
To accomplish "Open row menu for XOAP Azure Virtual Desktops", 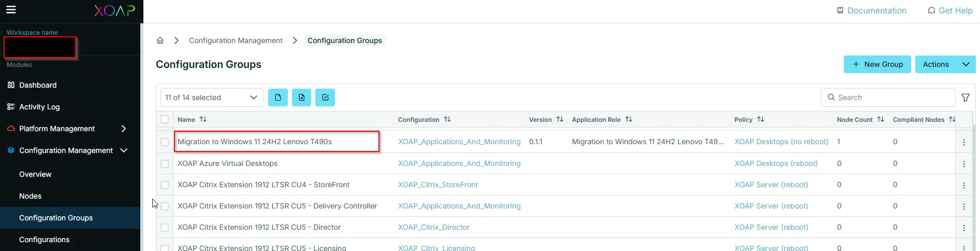I will 964,164.
